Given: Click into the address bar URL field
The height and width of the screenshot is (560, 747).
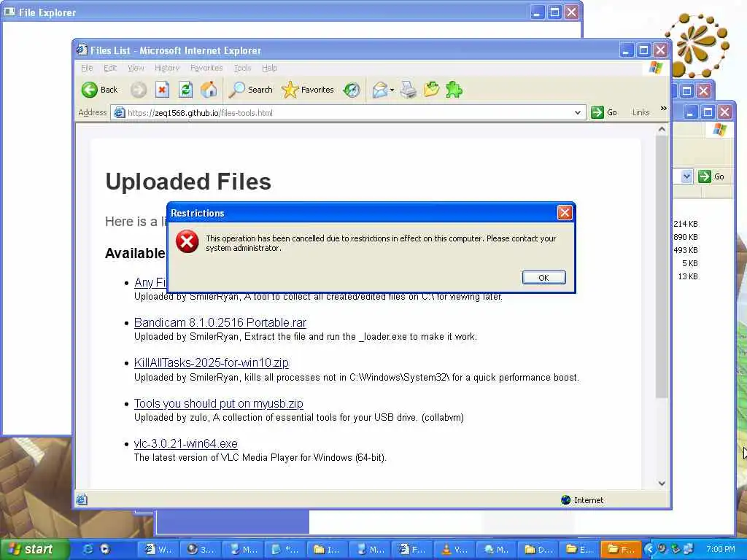Looking at the screenshot, I should click(x=349, y=113).
